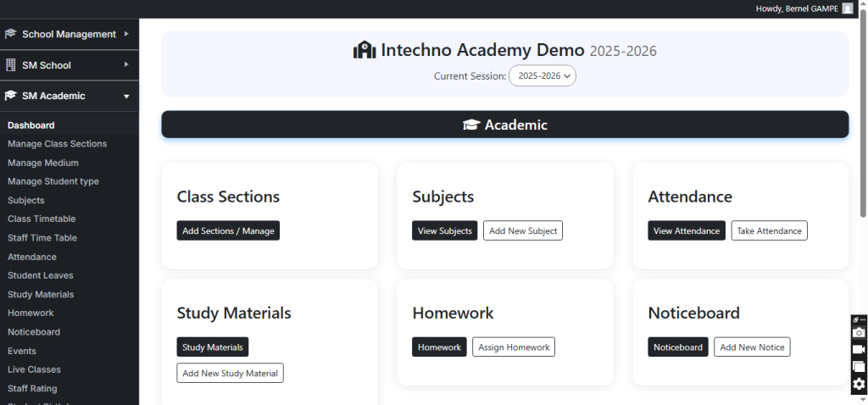Viewport: 868px width, 405px height.
Task: Collapse the SM Academic menu arrow
Action: [x=125, y=97]
